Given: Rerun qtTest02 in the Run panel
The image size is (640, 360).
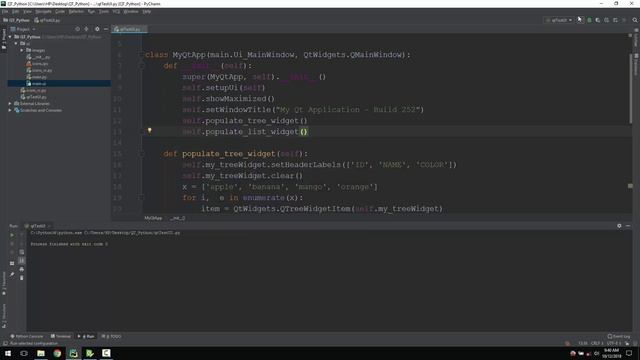Looking at the screenshot, I should (12, 235).
